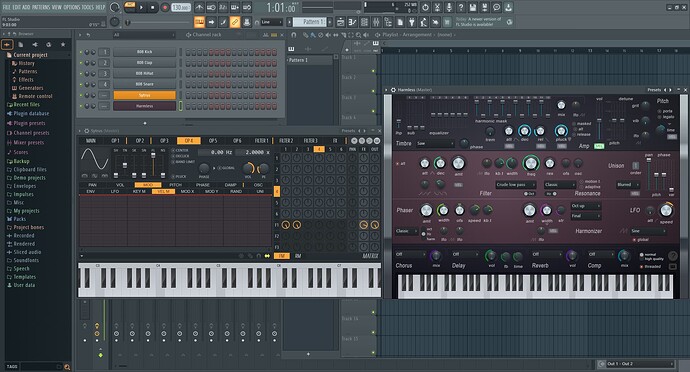Select the 808 Clap channel button
Image resolution: width=690 pixels, height=372 pixels.
click(x=144, y=63)
